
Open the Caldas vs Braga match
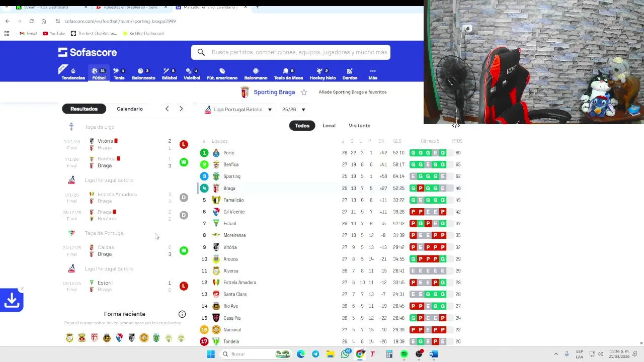(x=126, y=250)
